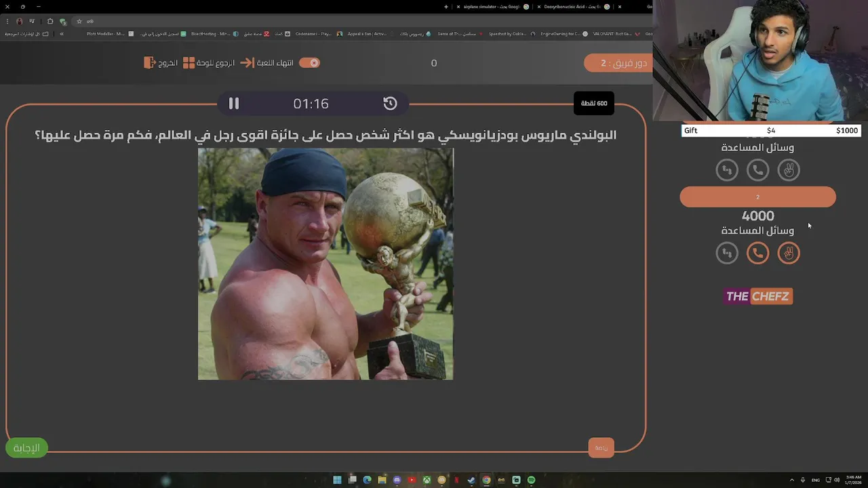Open the taskbar clock showing 3:46 AM
The height and width of the screenshot is (488, 868).
854,480
